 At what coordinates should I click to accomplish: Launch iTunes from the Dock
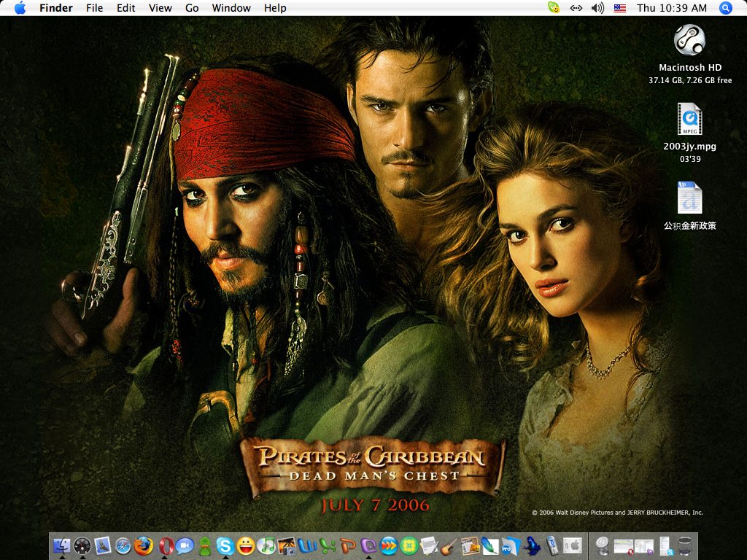point(266,545)
